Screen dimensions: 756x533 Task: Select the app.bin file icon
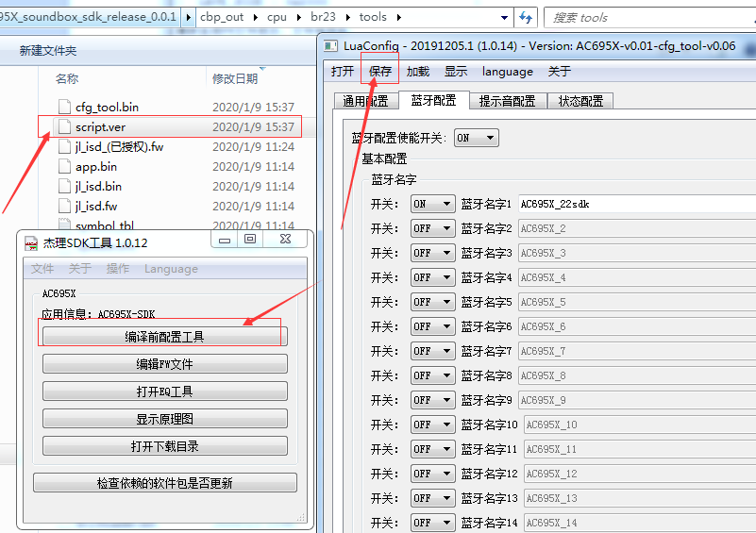click(64, 166)
